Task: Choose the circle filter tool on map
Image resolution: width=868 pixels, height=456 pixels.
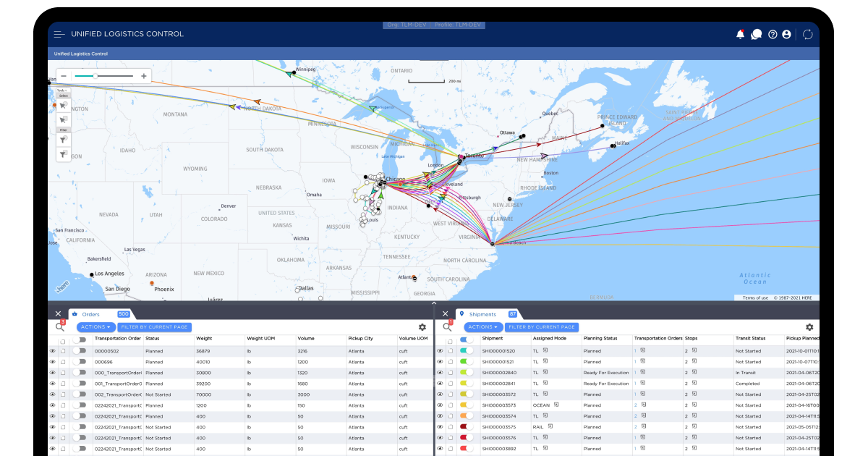Action: pos(64,140)
